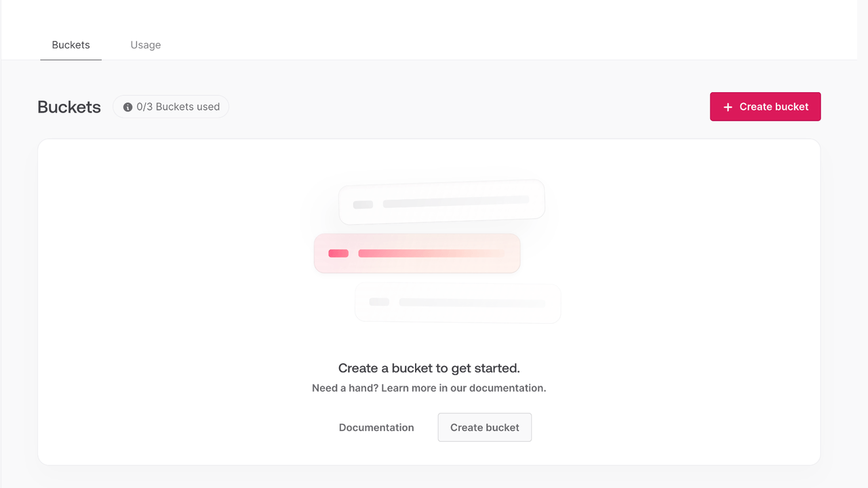Click the 0/3 Buckets used text
The height and width of the screenshot is (488, 868).
178,107
